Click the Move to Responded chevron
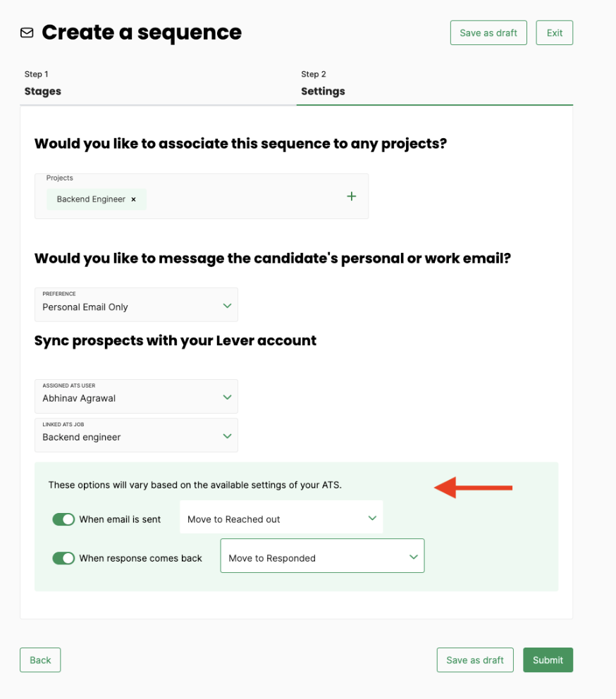This screenshot has width=616, height=699. (x=414, y=557)
